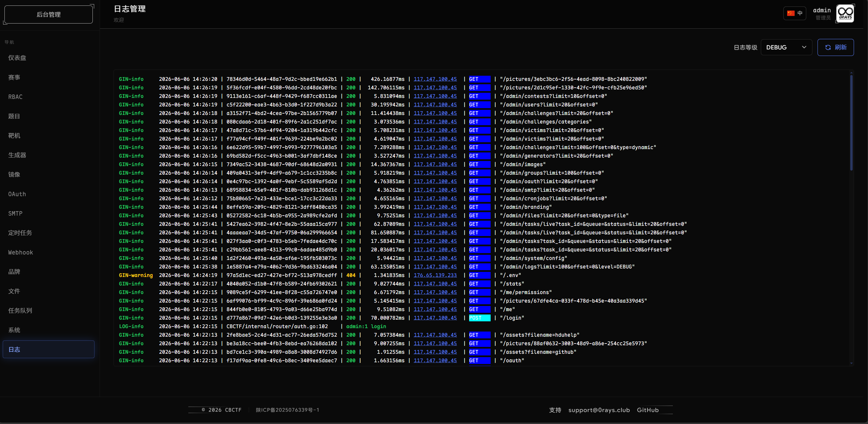Image resolution: width=868 pixels, height=424 pixels.
Task: Click "/admin/files?limit=20&offset=0&type=file" path
Action: pos(564,216)
